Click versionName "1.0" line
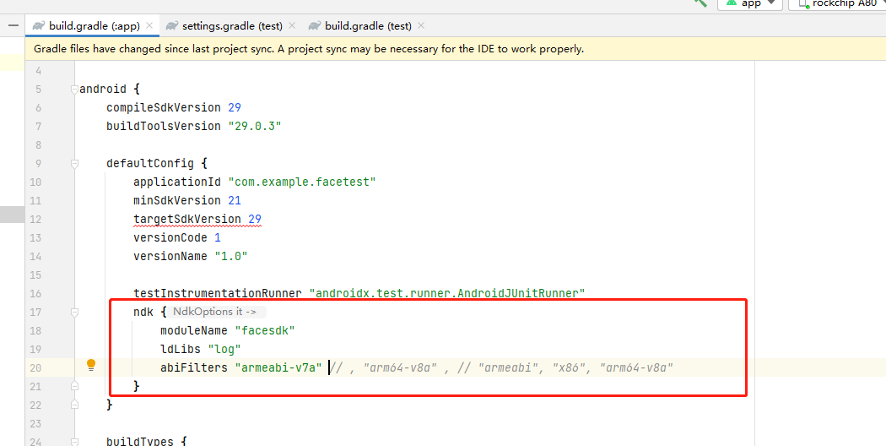Screen dimensions: 887x447 click(191, 256)
